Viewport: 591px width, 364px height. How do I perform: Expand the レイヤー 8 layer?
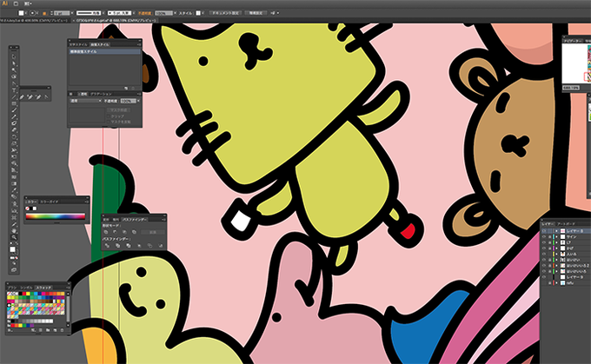pos(557,231)
